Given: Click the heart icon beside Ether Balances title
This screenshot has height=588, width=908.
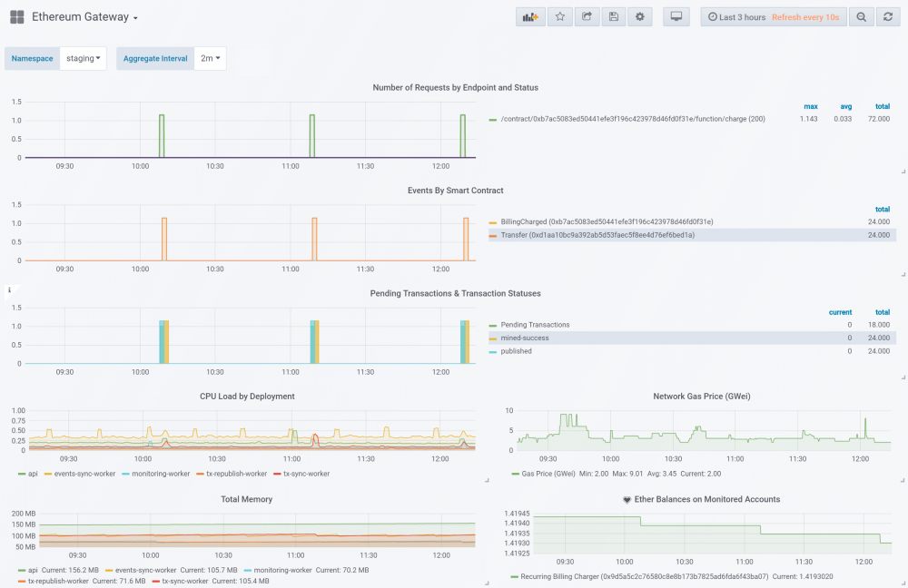Looking at the screenshot, I should click(627, 500).
